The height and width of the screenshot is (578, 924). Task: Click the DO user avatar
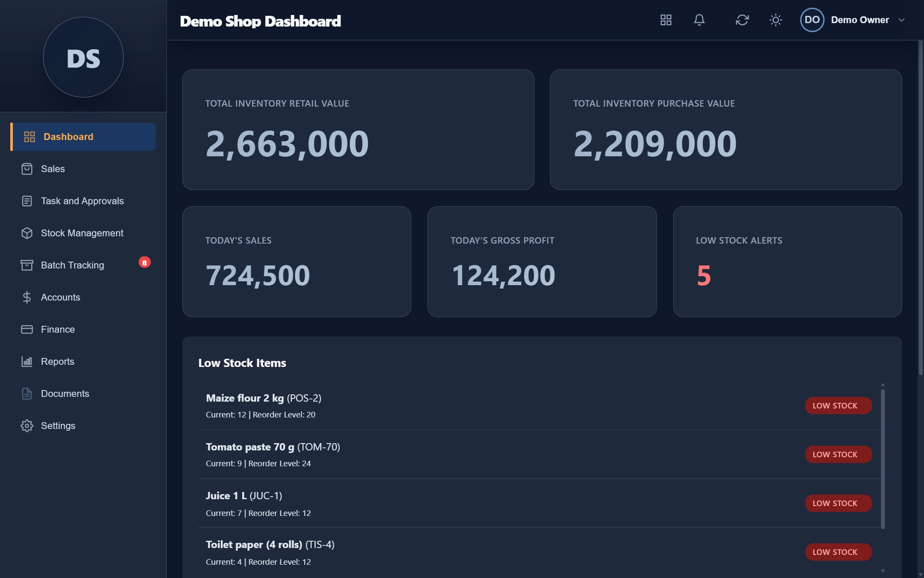coord(812,20)
